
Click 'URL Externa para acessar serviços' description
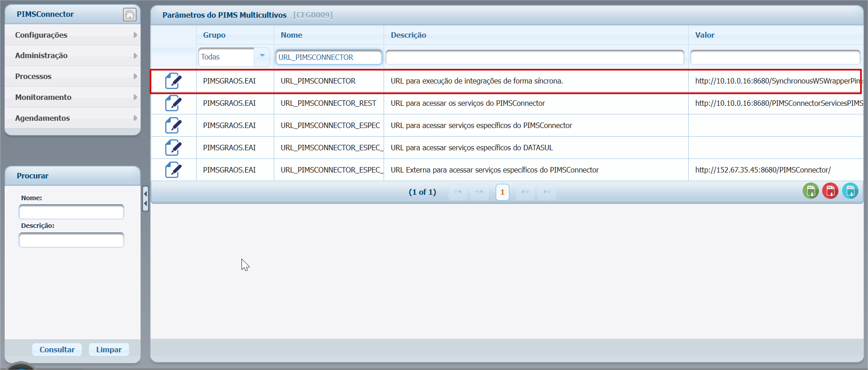(494, 170)
